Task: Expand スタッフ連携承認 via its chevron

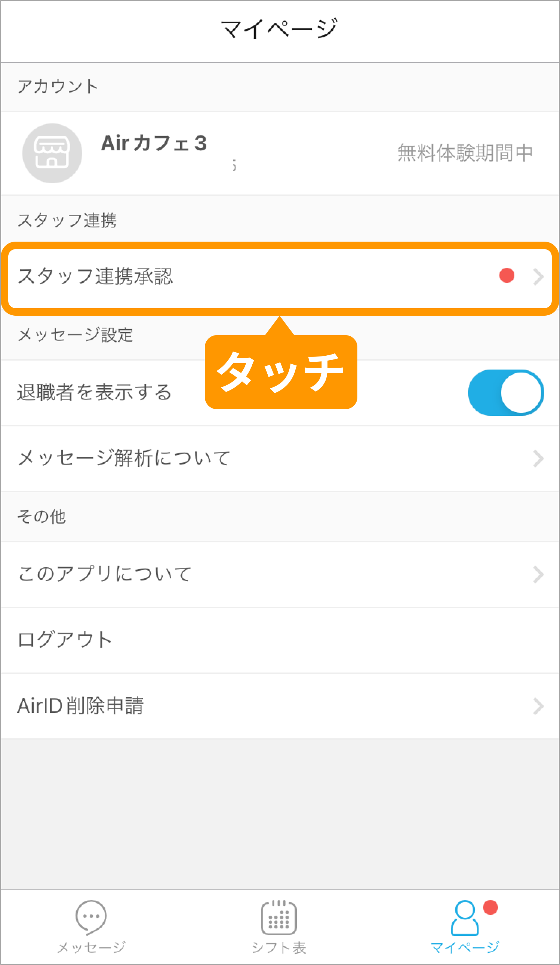Action: pyautogui.click(x=539, y=276)
